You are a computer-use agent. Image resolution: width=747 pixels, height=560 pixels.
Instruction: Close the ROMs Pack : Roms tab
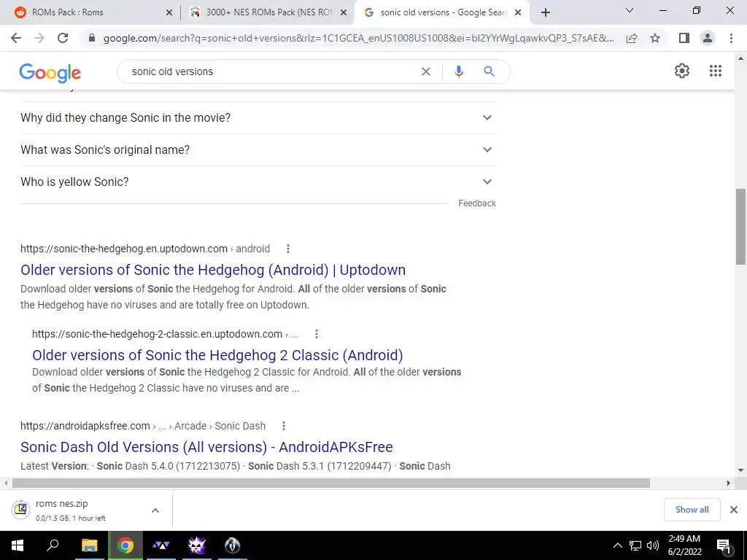[169, 12]
